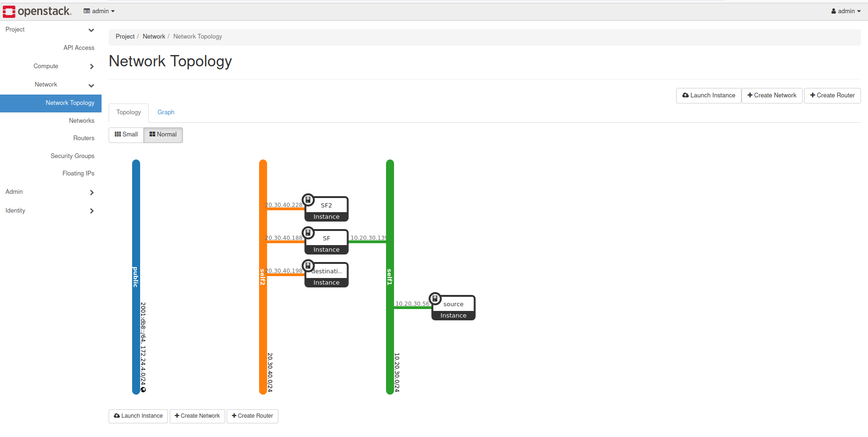The width and height of the screenshot is (868, 437).
Task: Click the OpenStack logo
Action: 37,11
